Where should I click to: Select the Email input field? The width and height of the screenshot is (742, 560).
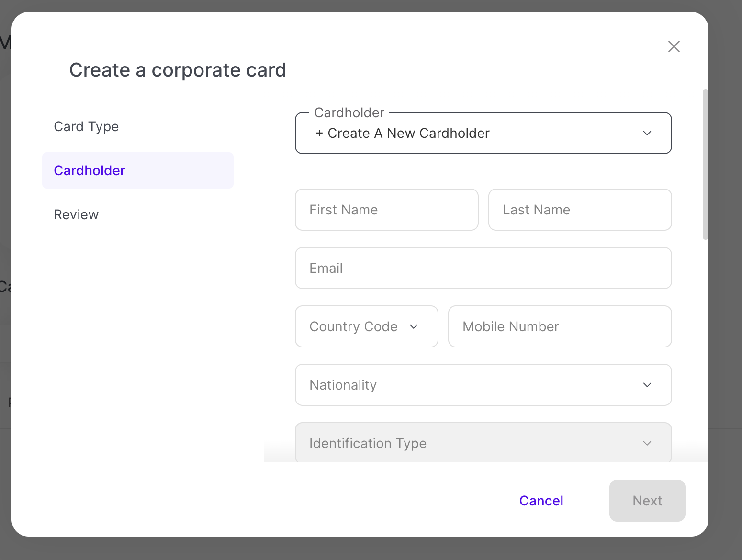483,268
